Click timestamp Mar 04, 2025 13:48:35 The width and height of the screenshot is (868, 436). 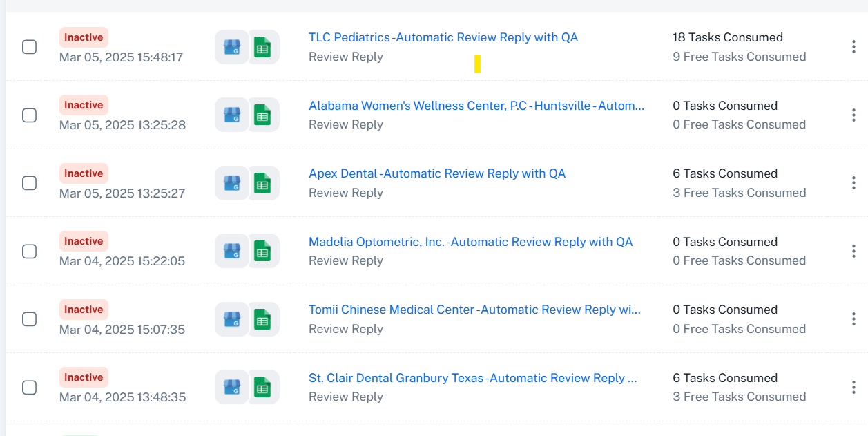[x=122, y=397]
